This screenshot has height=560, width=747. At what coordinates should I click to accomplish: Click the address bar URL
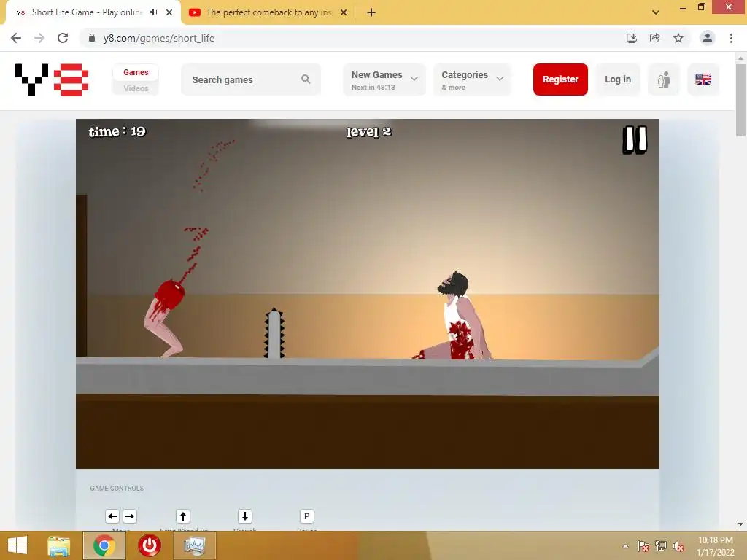158,38
